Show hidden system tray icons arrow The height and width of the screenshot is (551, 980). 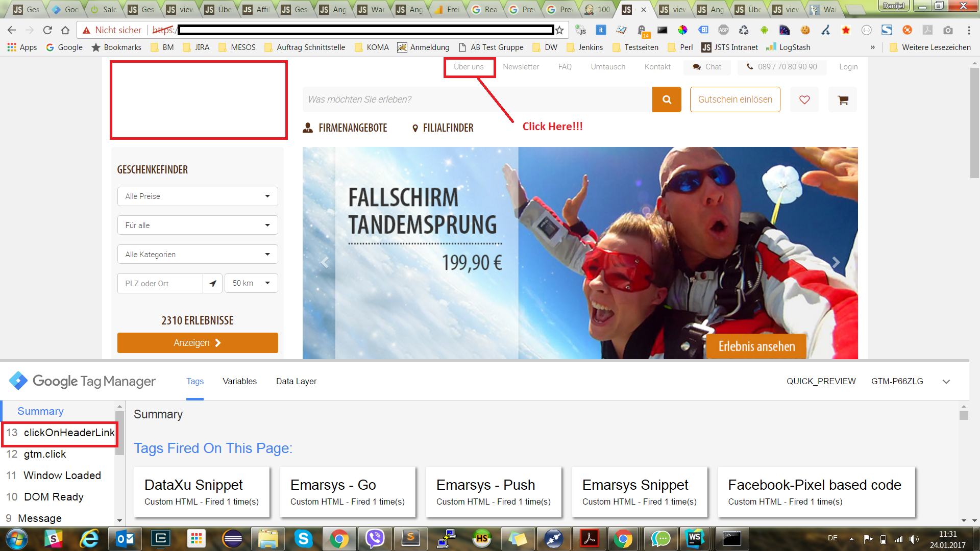(x=851, y=539)
